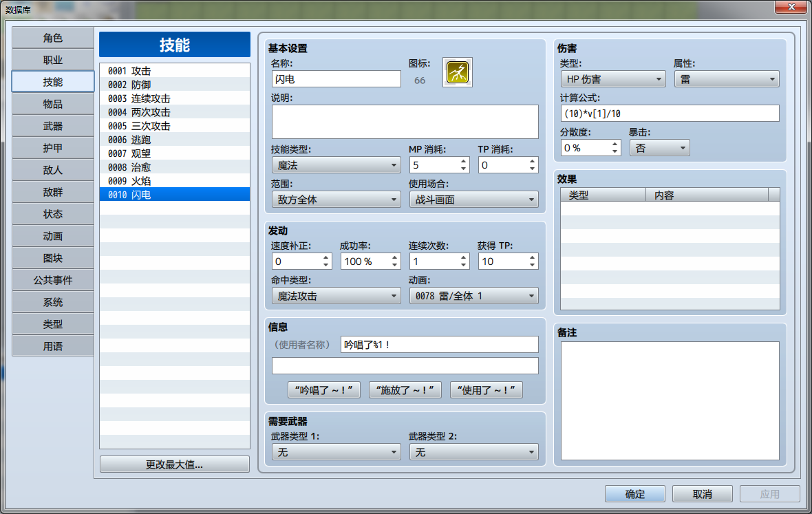This screenshot has height=514, width=812.
Task: Decrease the 获得 TP value with down arrow
Action: pyautogui.click(x=533, y=265)
